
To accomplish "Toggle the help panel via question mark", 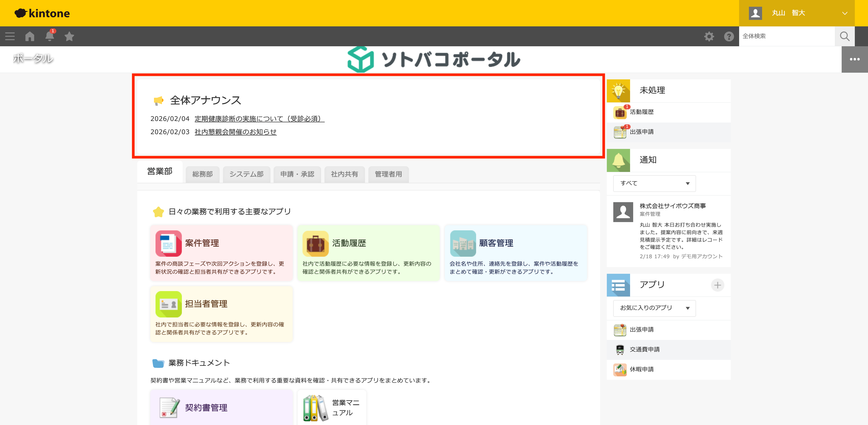I will 729,36.
